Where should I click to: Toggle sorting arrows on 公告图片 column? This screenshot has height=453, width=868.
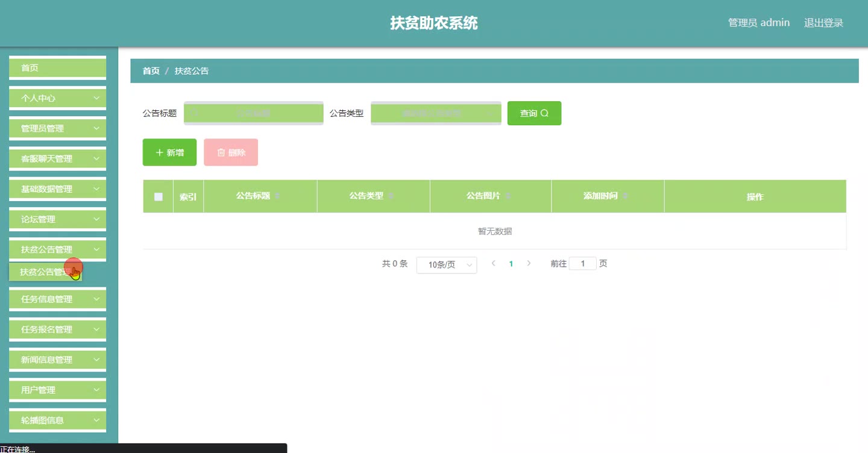(508, 196)
